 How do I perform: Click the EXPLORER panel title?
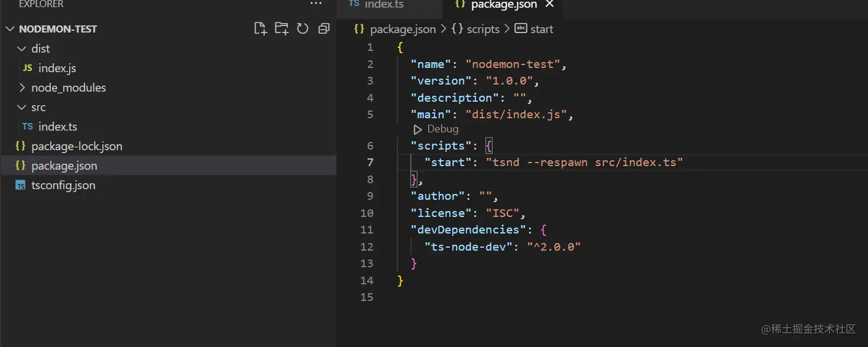pos(41,4)
